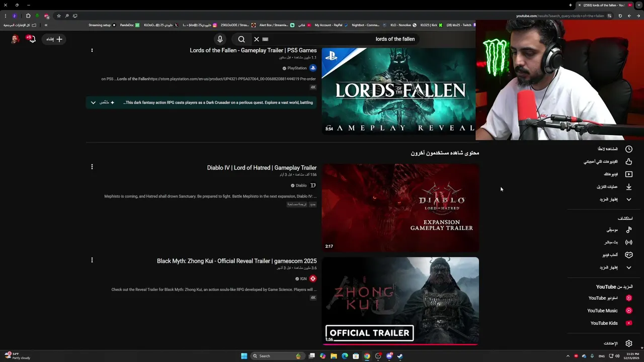Open YouTube Kids in sidebar
Viewport: 644px width, 362px height.
click(x=611, y=323)
